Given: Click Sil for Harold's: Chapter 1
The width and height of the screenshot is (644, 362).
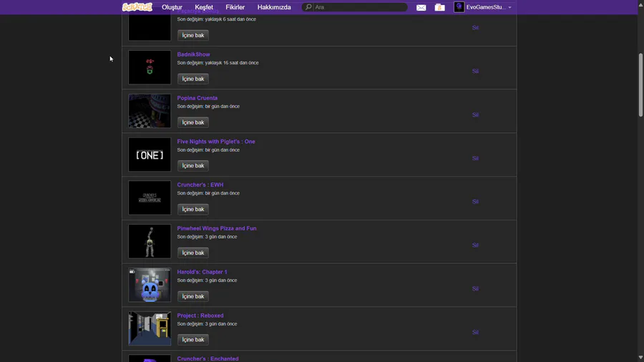Looking at the screenshot, I should (475, 288).
